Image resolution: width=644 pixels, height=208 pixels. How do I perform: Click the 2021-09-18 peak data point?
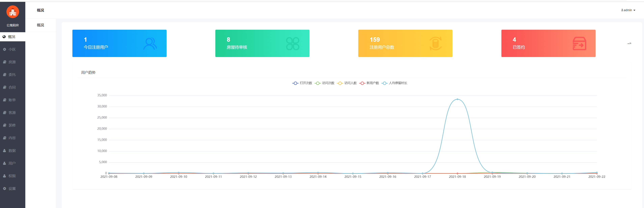pos(457,99)
